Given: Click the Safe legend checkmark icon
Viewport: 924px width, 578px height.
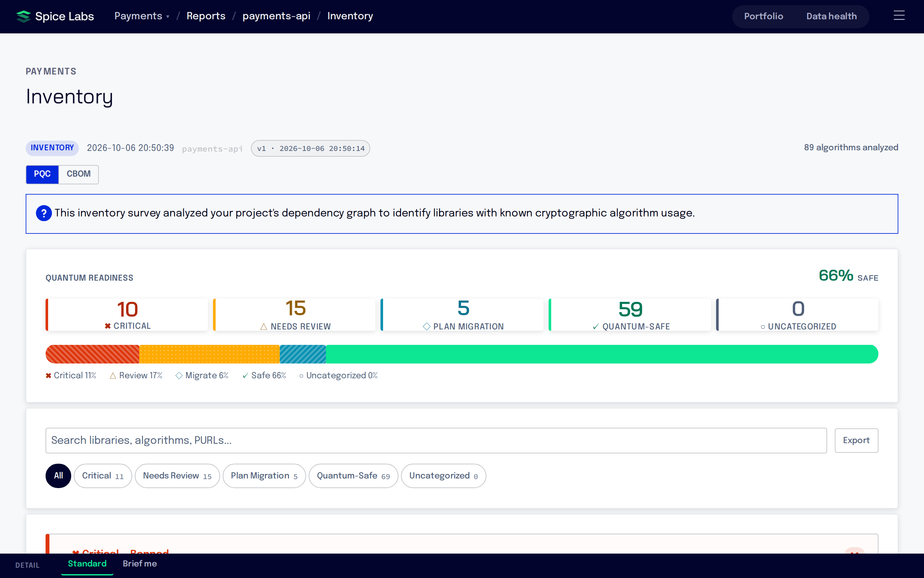Looking at the screenshot, I should [x=245, y=376].
